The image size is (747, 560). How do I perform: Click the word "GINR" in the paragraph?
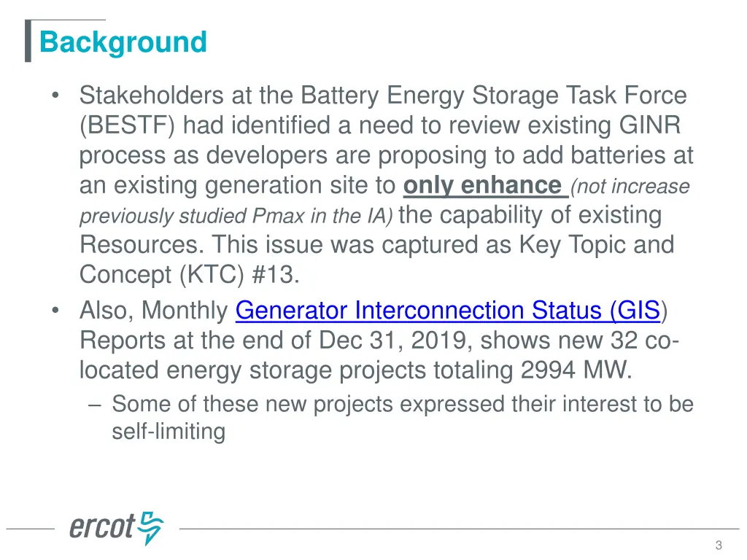pos(650,125)
